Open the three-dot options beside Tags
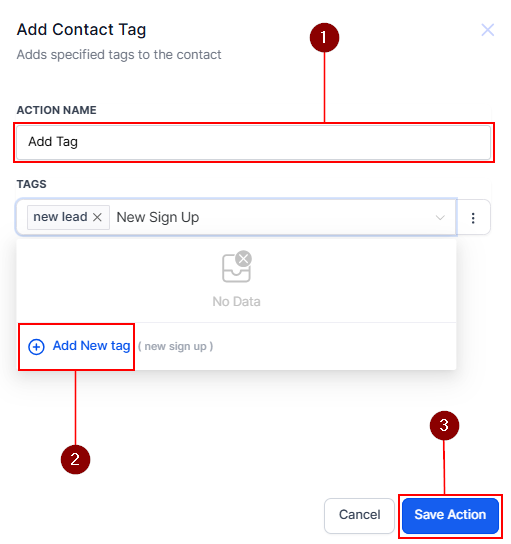 click(473, 218)
